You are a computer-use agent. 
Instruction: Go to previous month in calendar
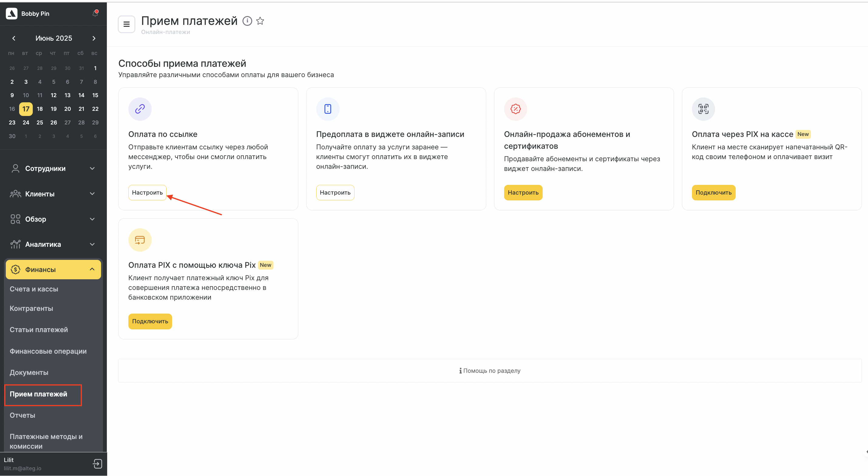14,39
